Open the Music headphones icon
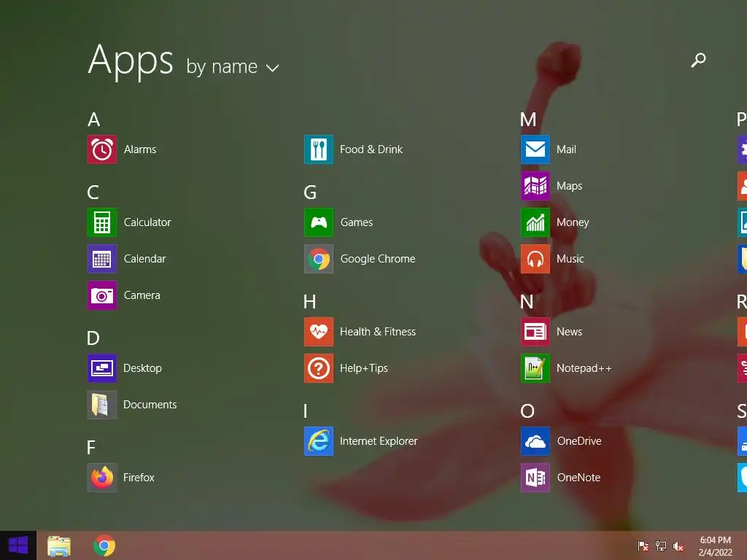747x560 pixels. (x=535, y=259)
